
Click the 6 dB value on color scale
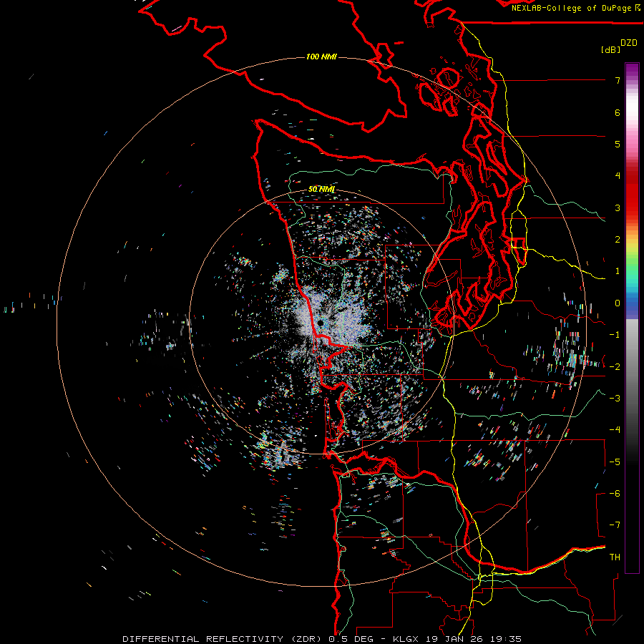coord(618,112)
